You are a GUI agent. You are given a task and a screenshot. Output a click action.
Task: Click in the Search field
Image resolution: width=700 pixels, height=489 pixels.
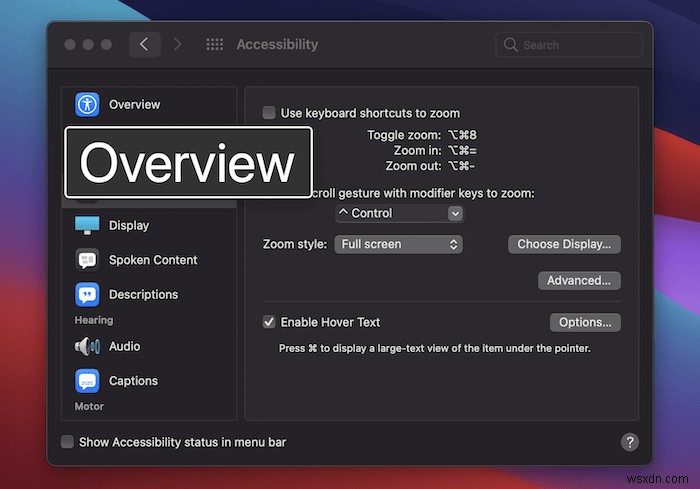tap(570, 45)
